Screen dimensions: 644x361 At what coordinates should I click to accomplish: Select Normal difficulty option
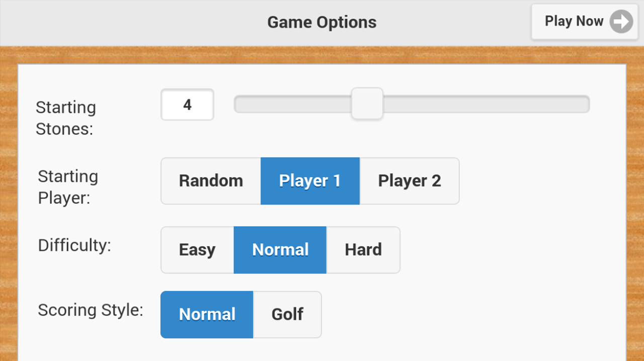coord(280,250)
